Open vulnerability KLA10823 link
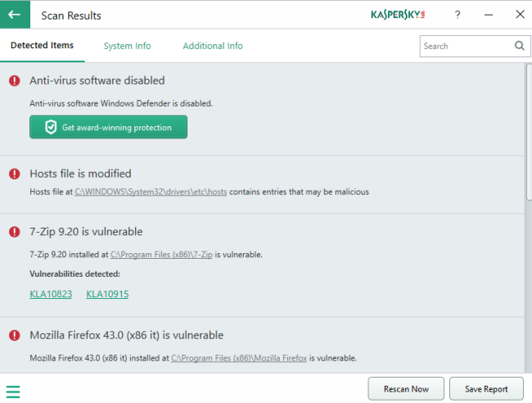532x403 pixels. [x=51, y=294]
